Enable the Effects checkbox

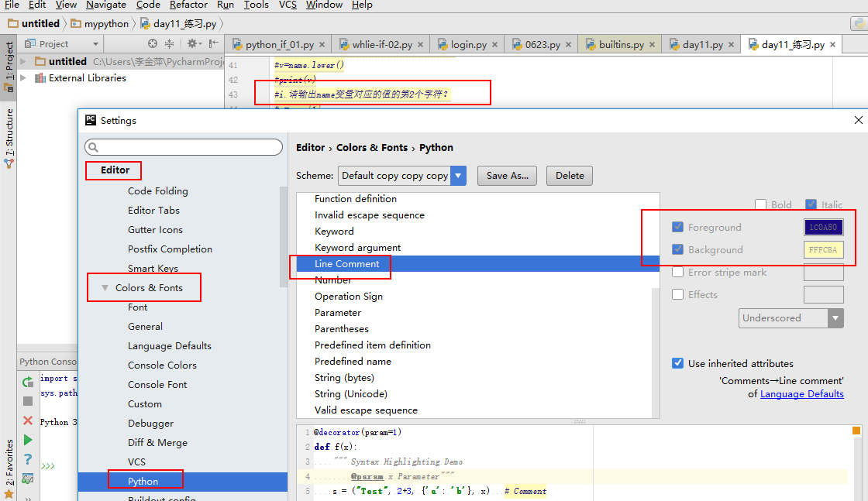click(x=677, y=294)
